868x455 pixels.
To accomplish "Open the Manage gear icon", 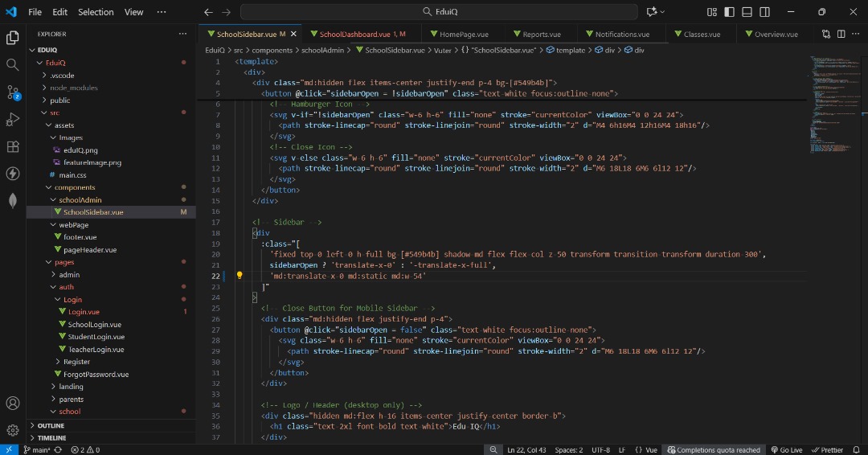I will tap(12, 430).
